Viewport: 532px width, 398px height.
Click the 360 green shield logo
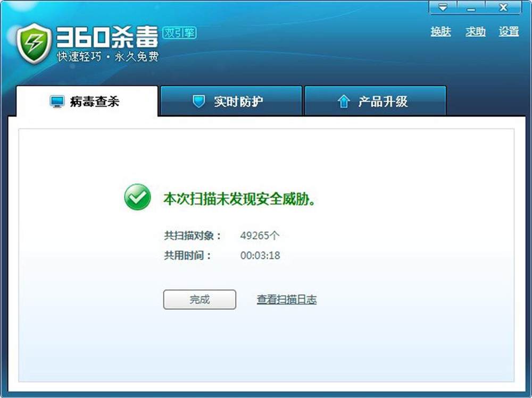(x=34, y=44)
